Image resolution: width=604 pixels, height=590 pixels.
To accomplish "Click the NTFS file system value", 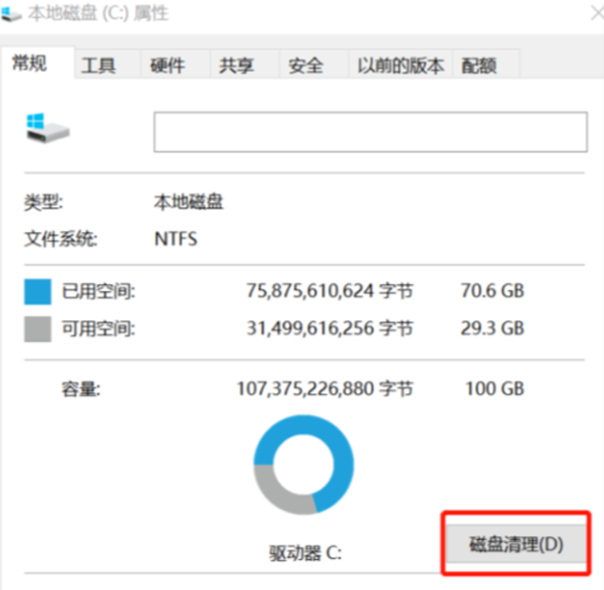I will [x=176, y=239].
